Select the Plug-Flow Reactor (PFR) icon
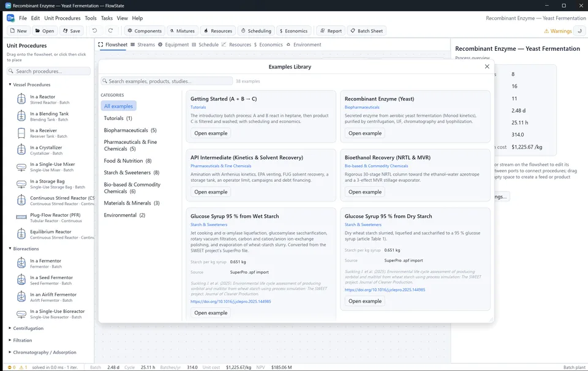The image size is (588, 371). pos(21,217)
